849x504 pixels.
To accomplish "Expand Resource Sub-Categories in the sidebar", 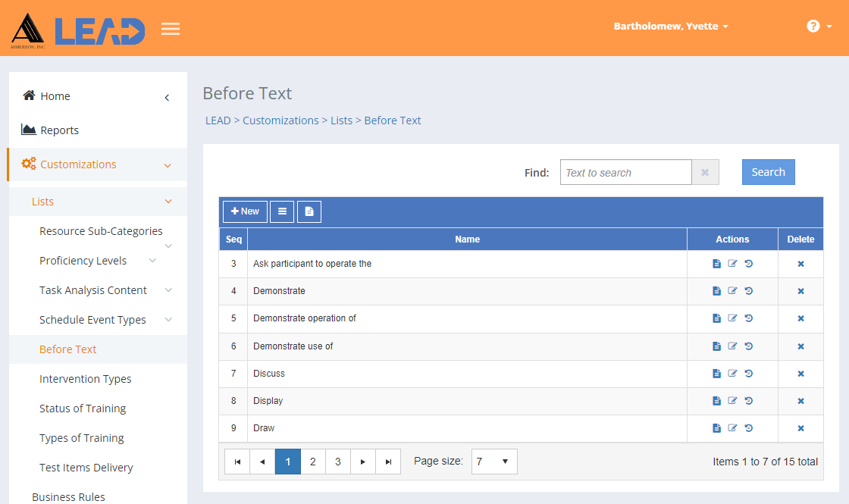I will [168, 246].
